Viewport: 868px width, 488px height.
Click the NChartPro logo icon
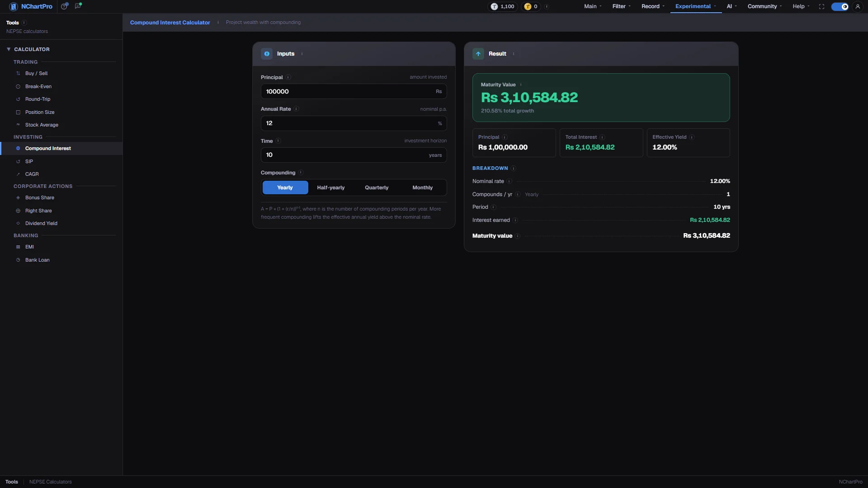[13, 6]
